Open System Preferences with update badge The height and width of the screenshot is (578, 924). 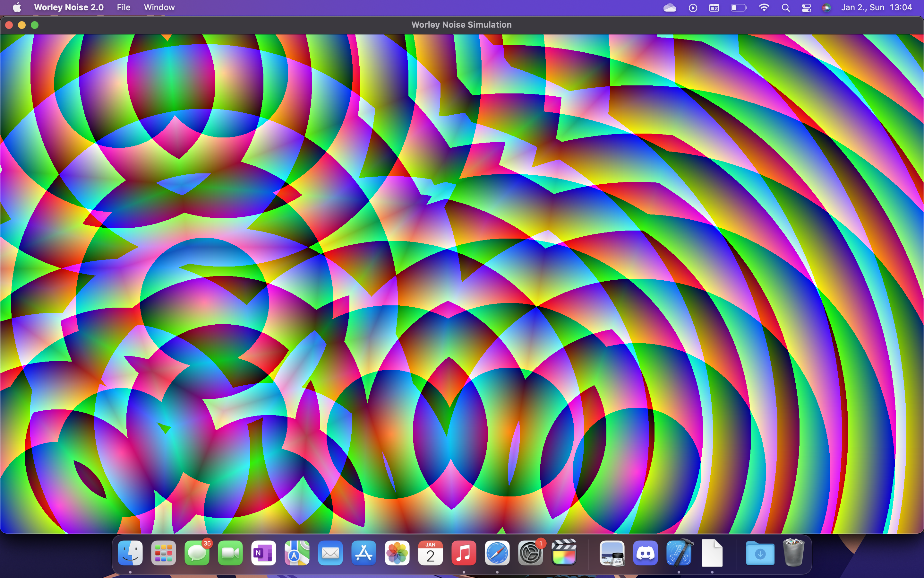[x=531, y=553]
